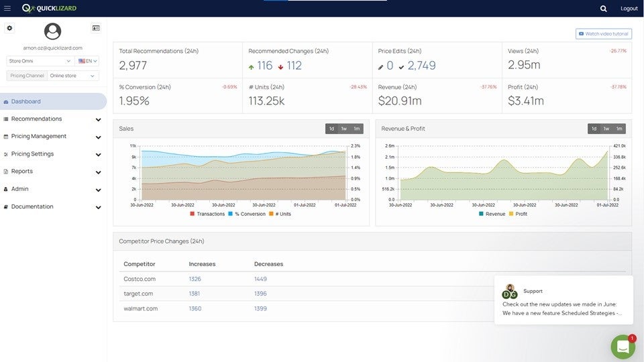Open the EN language dropdown
The image size is (644, 362).
click(87, 61)
